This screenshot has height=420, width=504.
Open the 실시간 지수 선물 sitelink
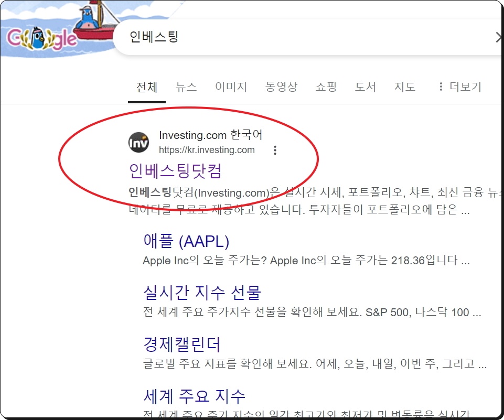[202, 293]
